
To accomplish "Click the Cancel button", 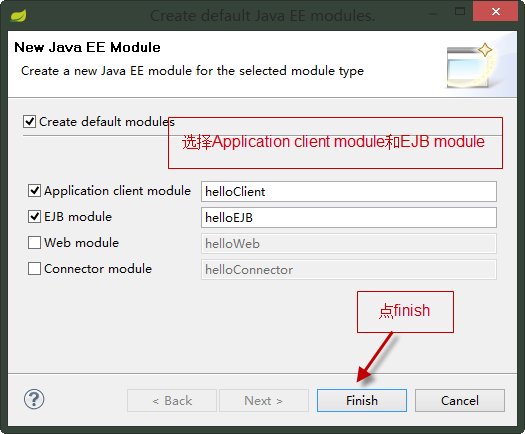I will pyautogui.click(x=460, y=401).
